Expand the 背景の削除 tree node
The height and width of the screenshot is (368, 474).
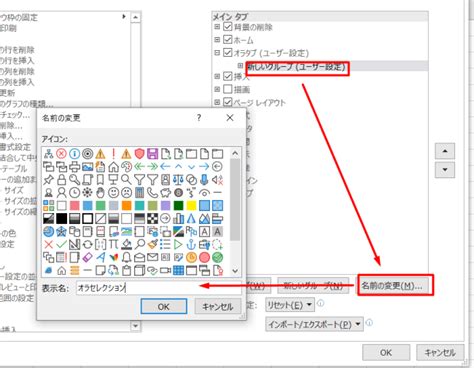coord(217,26)
